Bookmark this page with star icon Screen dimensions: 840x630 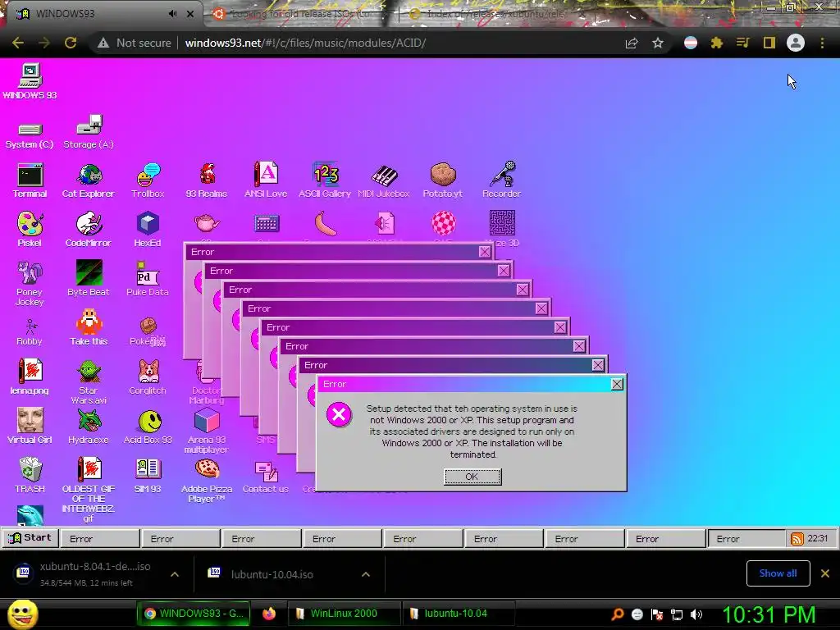(658, 43)
